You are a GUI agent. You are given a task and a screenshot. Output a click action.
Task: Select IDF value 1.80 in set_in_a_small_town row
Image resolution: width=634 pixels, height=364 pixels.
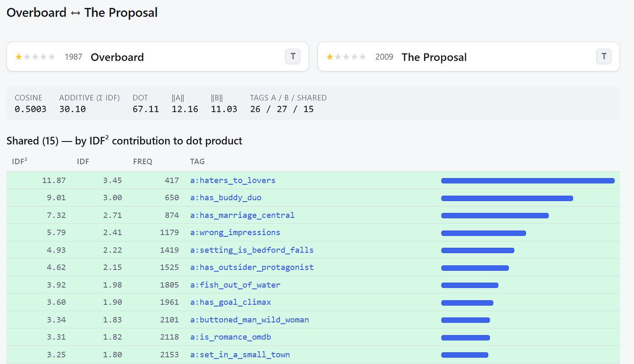pyautogui.click(x=113, y=354)
